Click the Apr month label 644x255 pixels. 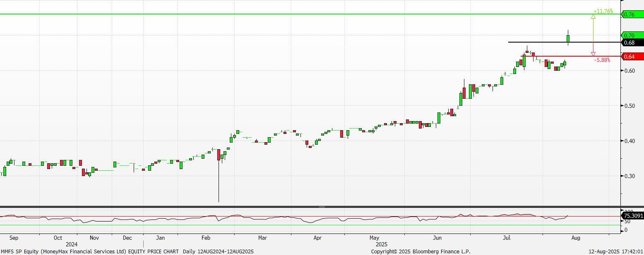pyautogui.click(x=317, y=238)
